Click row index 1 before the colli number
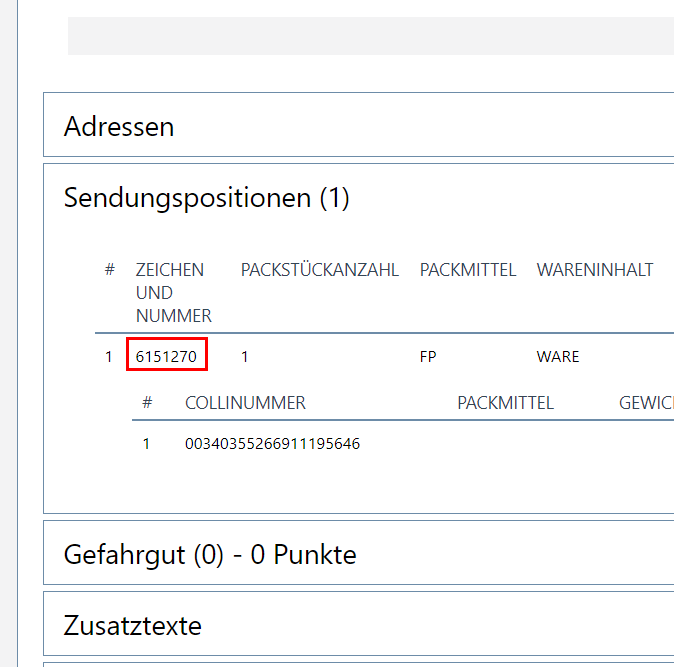Screen dimensions: 674x667 click(146, 444)
